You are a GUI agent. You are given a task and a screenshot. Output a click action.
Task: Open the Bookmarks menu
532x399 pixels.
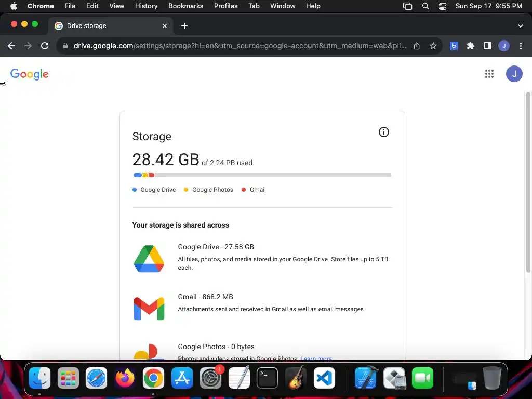pyautogui.click(x=185, y=6)
